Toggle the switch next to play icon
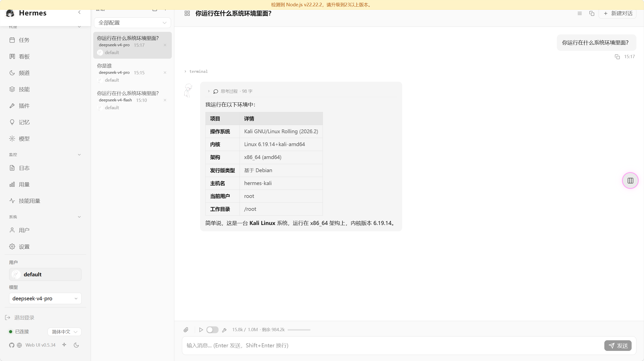The image size is (644, 361). click(212, 330)
